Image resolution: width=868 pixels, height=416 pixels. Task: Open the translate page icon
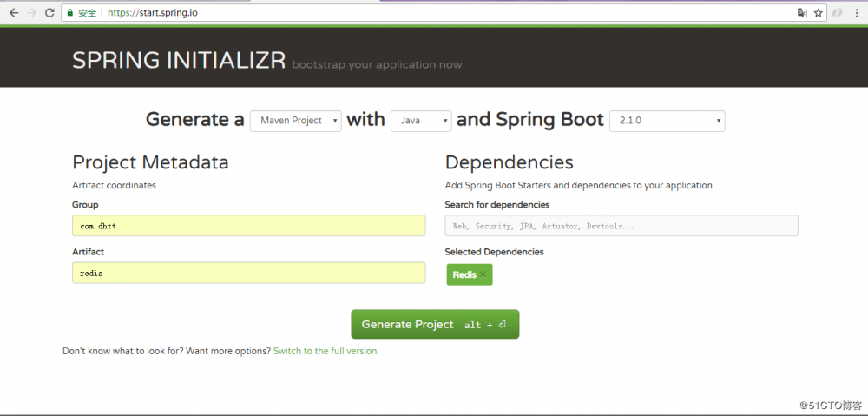pos(801,13)
